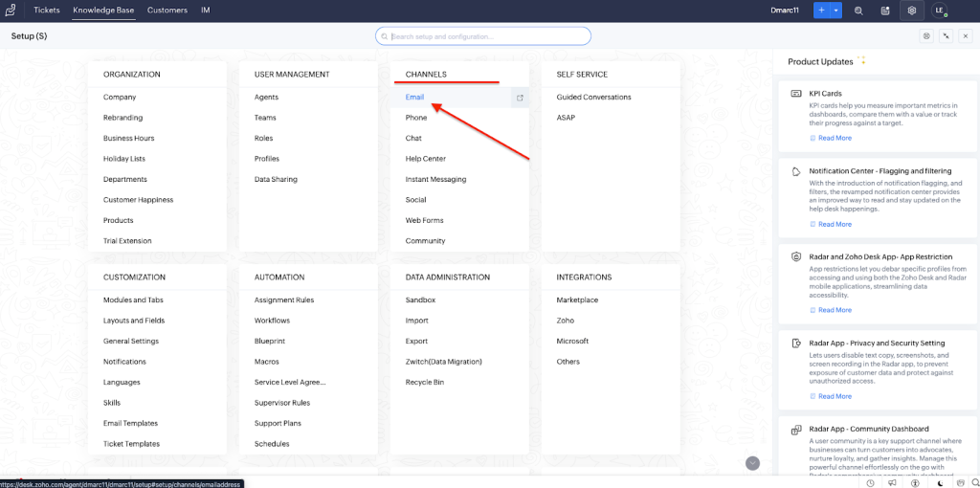The image size is (980, 488).
Task: Switch to the Tickets tab
Action: (x=46, y=11)
